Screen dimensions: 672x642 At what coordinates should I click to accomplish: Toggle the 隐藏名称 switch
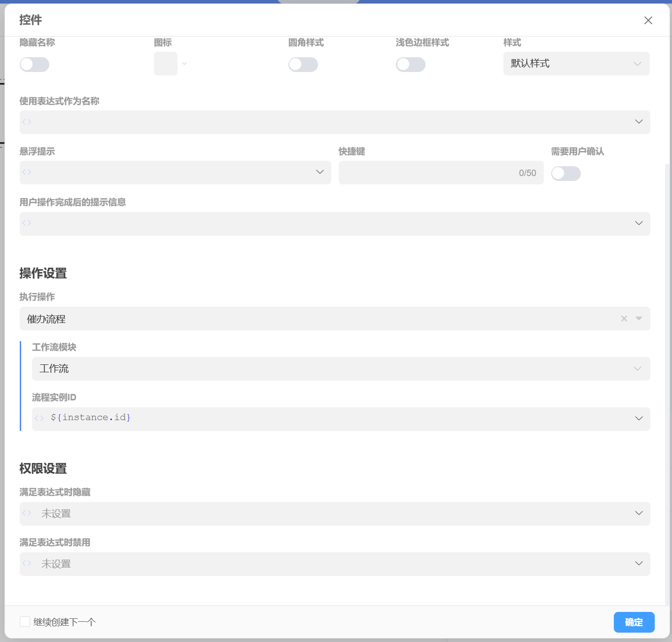[35, 65]
